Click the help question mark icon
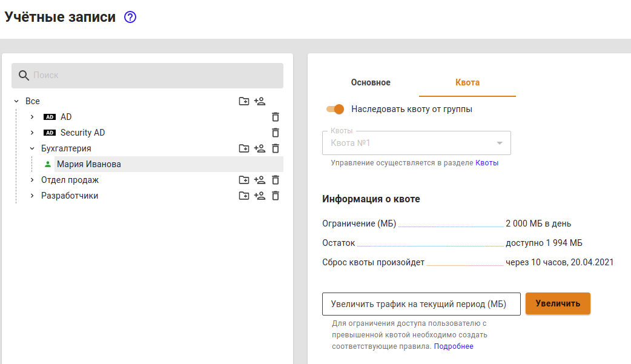 click(x=130, y=17)
